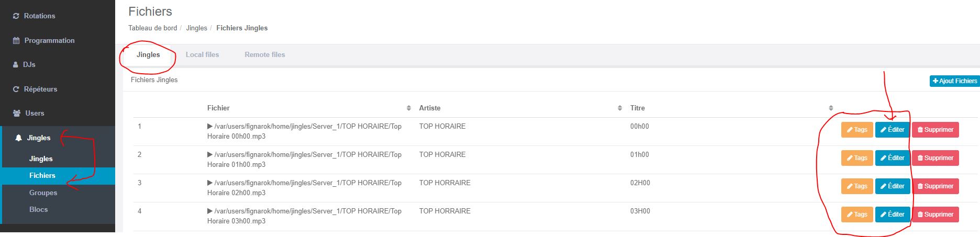
Task: Open Tags for first jingle row
Action: pyautogui.click(x=857, y=130)
